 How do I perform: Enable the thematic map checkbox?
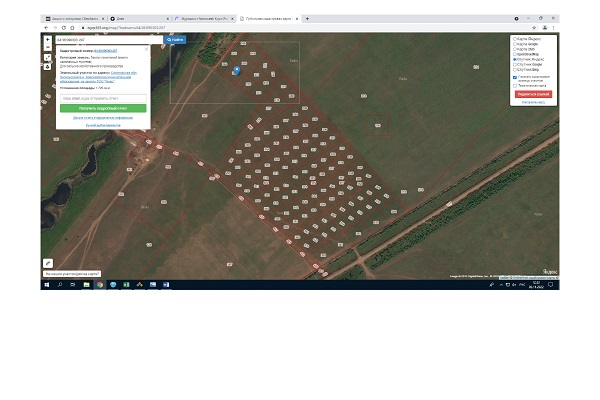click(515, 85)
